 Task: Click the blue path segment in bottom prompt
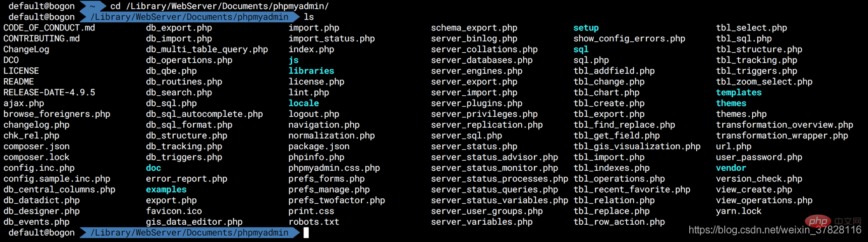[x=190, y=233]
